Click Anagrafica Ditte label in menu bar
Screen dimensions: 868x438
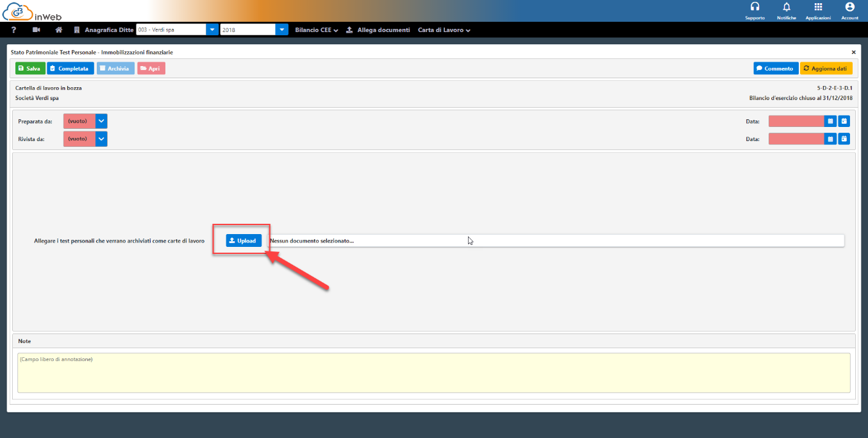(x=109, y=29)
